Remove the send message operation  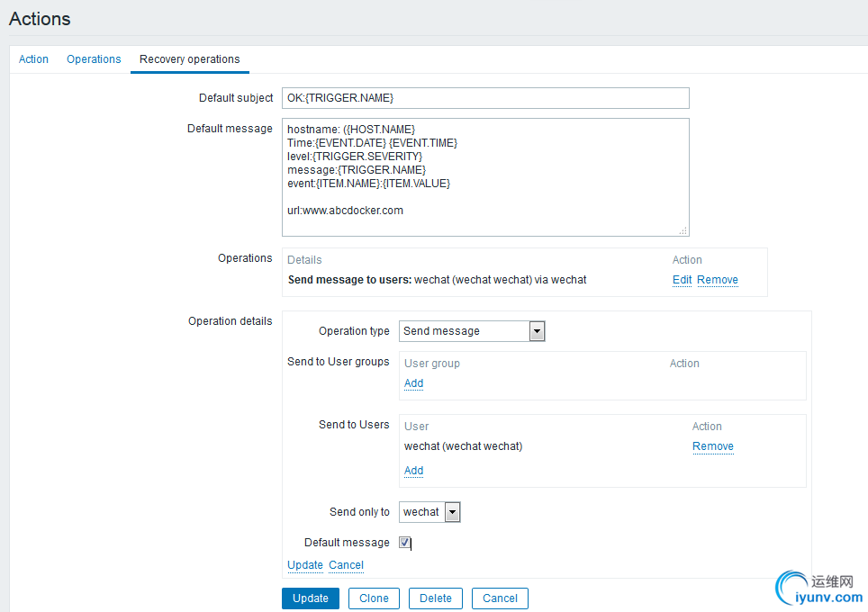pos(717,280)
